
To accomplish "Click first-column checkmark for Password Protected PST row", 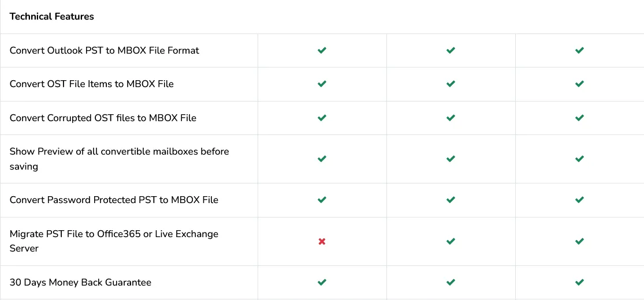I will [x=322, y=200].
